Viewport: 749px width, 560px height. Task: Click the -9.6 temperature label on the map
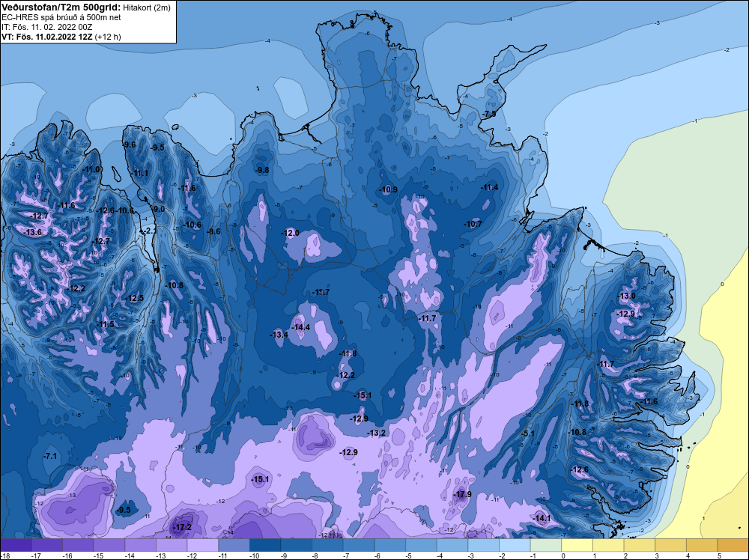pyautogui.click(x=129, y=144)
